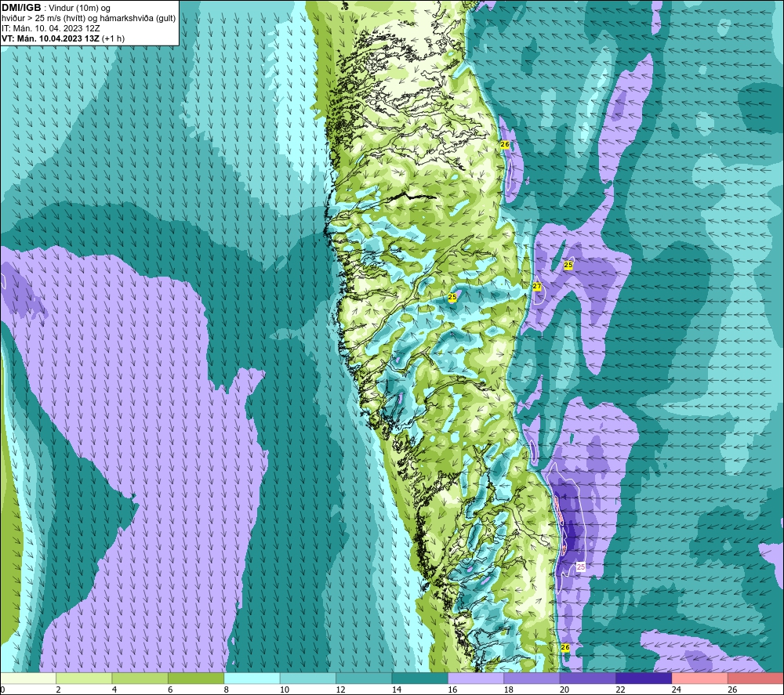This screenshot has height=695, width=784.
Task: Select the medium purple 18–20 legend swatch
Action: tap(532, 678)
